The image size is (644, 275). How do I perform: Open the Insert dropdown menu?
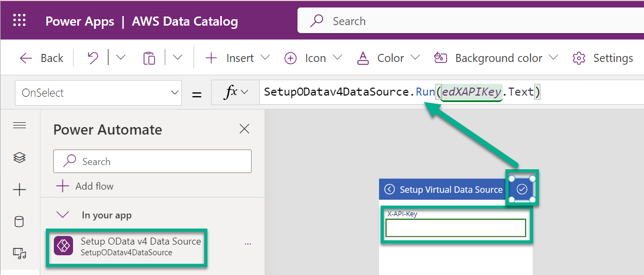[x=237, y=58]
